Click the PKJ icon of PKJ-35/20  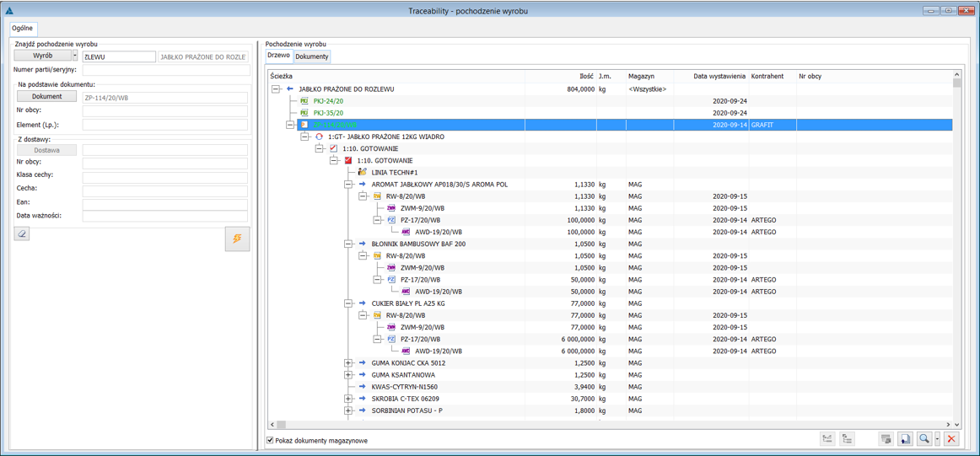pos(304,113)
